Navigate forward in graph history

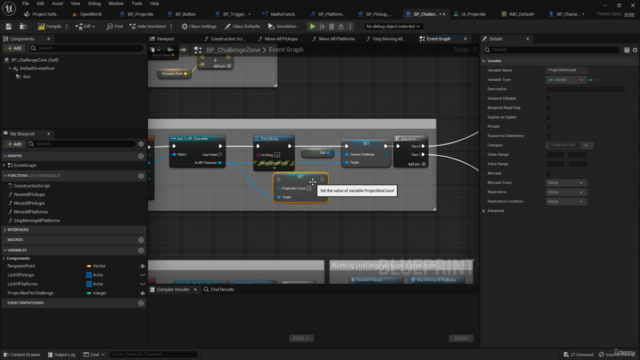(183, 50)
